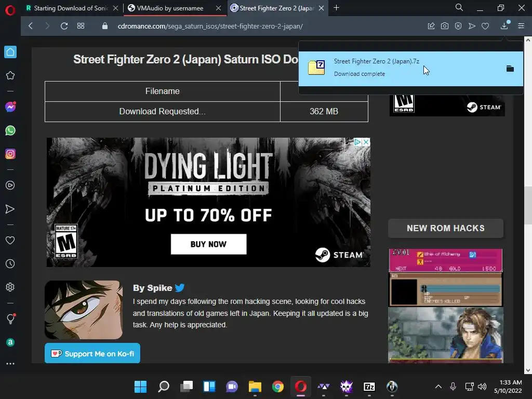The height and width of the screenshot is (399, 532).
Task: Open Speed Dial start page grid icon
Action: [81, 26]
